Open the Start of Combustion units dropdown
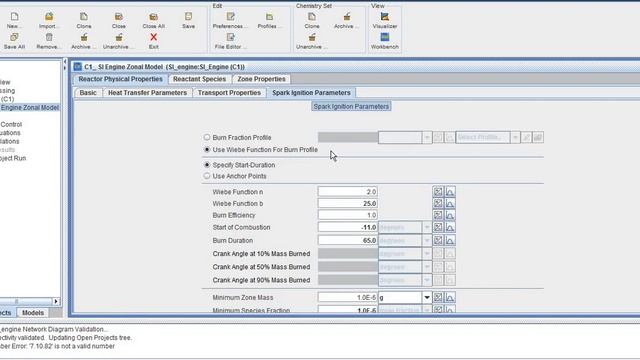Image resolution: width=640 pixels, height=360 pixels. [427, 227]
